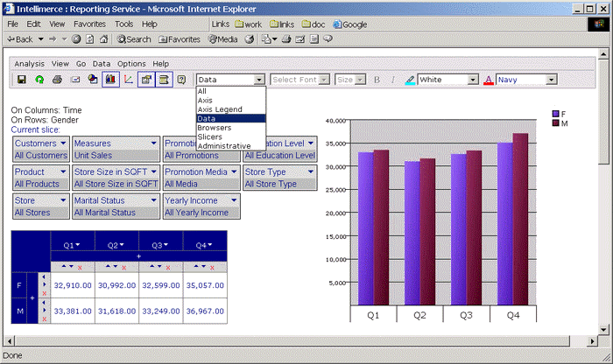Expand the Yearly Income slicer dropdown

click(234, 200)
